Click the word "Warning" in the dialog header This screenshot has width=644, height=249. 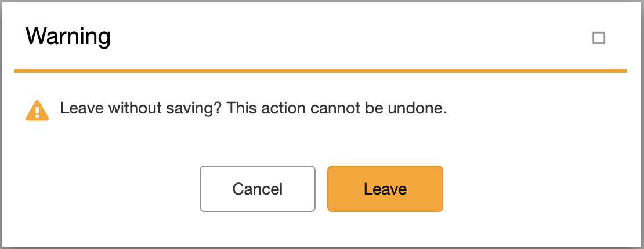pos(68,37)
